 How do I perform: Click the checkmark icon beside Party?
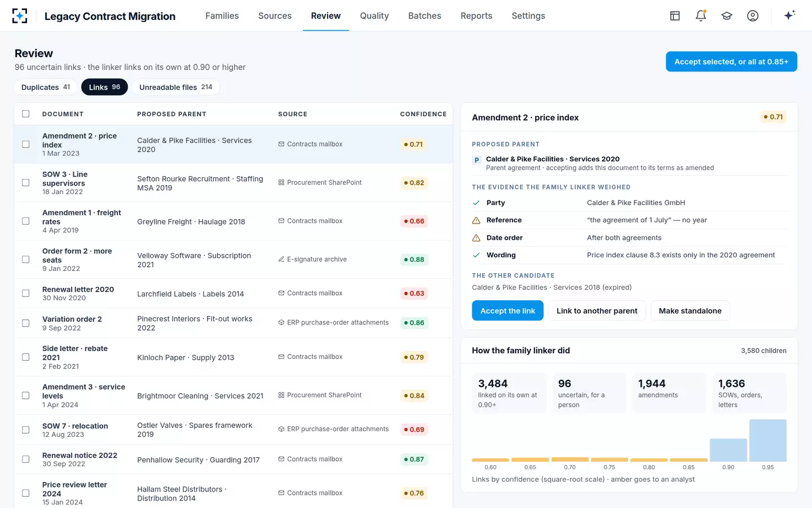coord(476,203)
